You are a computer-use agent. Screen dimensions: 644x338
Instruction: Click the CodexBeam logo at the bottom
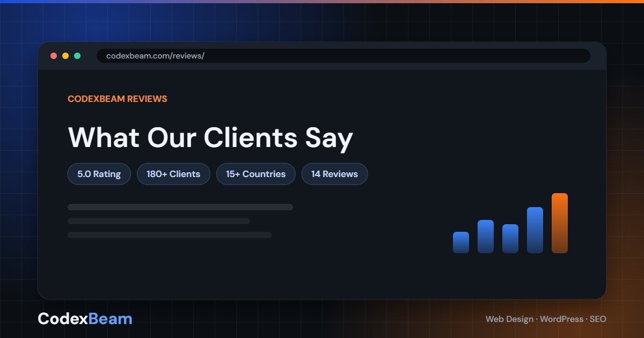point(85,319)
